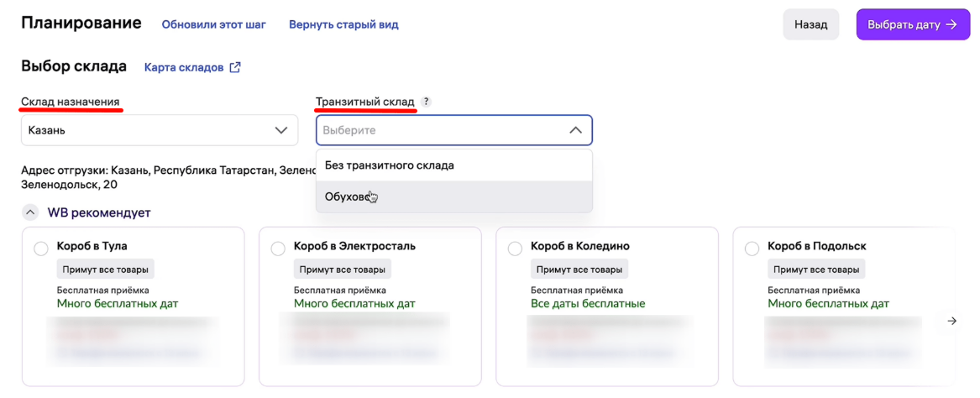Select the Короб в Тула radio button

coord(40,248)
